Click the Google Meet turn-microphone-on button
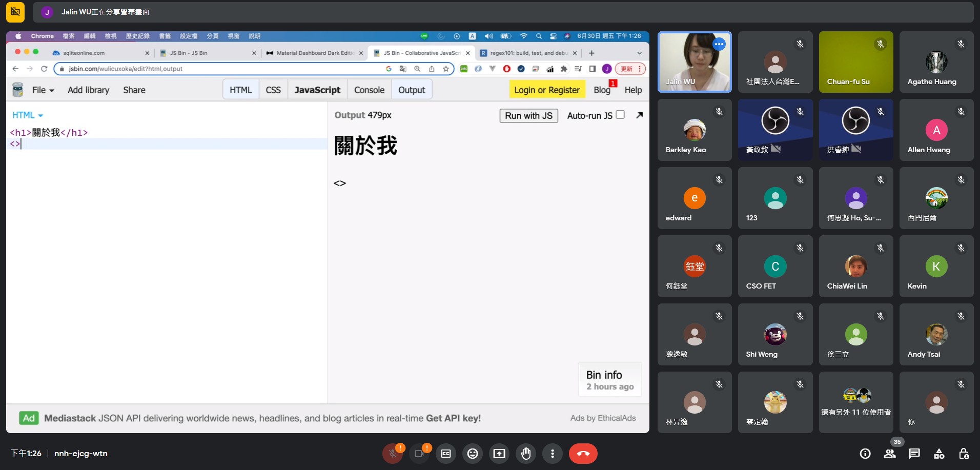The width and height of the screenshot is (980, 470). pos(393,454)
